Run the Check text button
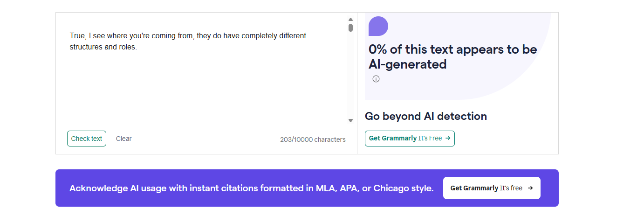The image size is (644, 209). [87, 139]
